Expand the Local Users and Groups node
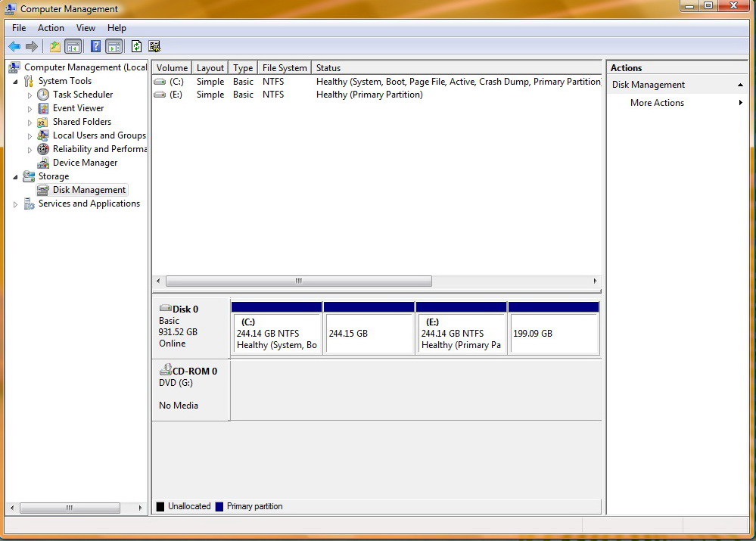The width and height of the screenshot is (756, 541). tap(30, 136)
